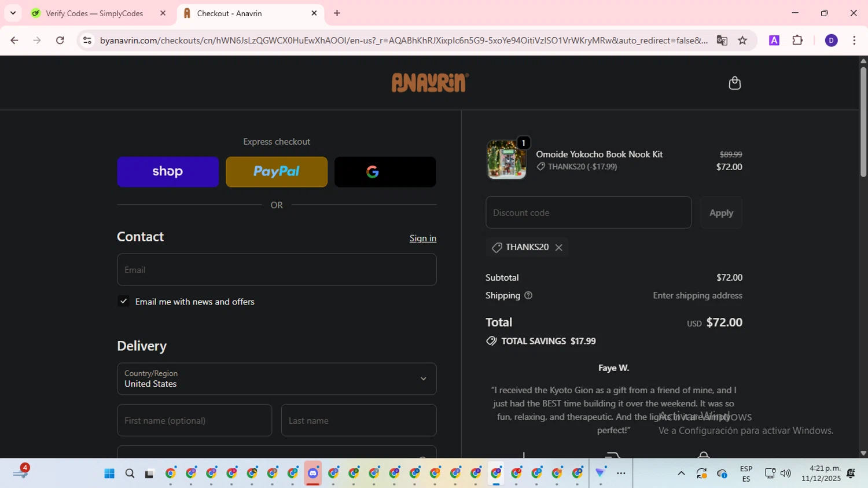Click the page vertical scrollbar
The image size is (868, 488).
click(x=863, y=122)
